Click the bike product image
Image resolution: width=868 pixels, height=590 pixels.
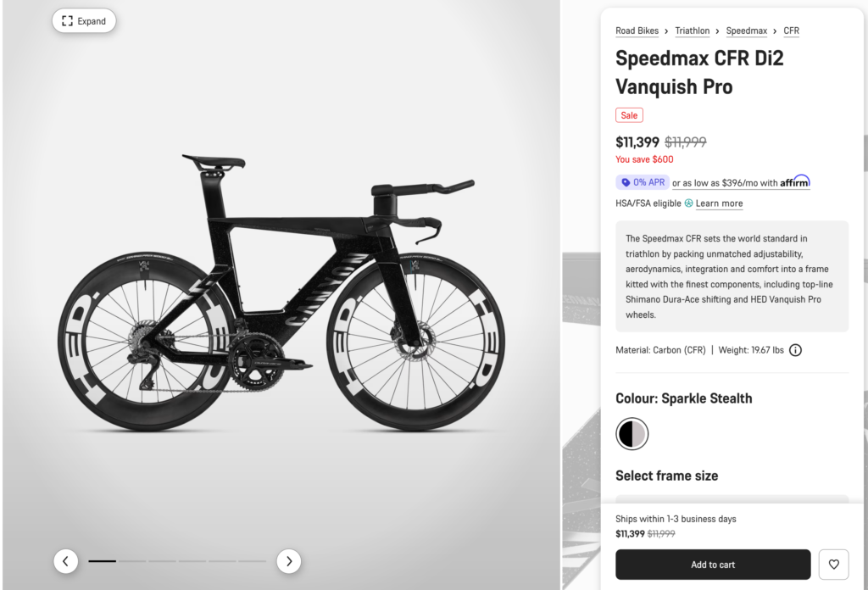point(280,297)
